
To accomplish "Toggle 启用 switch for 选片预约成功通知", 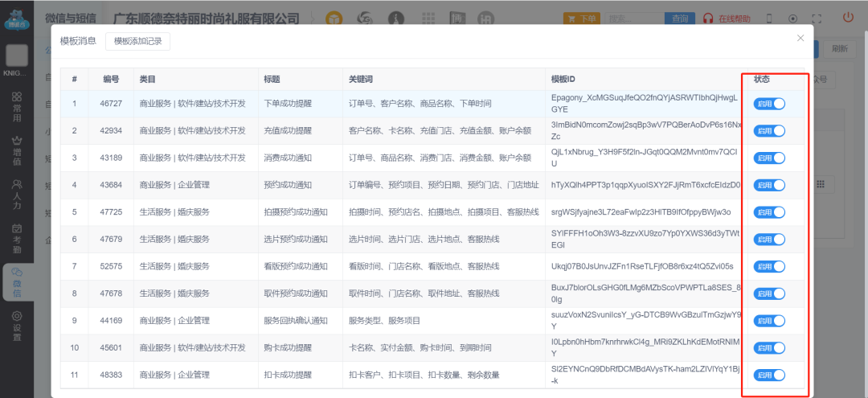I will point(769,239).
